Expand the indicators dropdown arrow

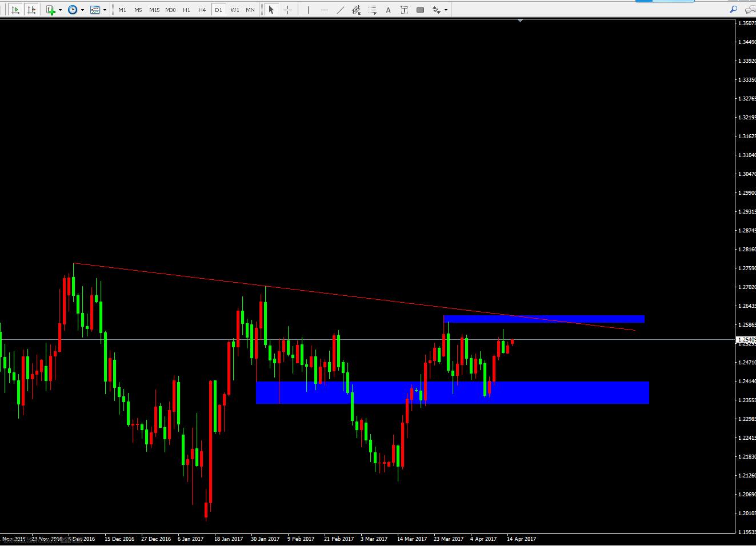[x=60, y=10]
